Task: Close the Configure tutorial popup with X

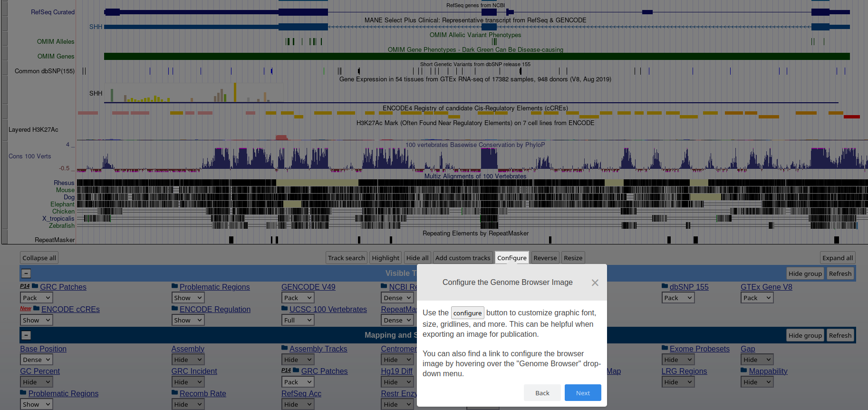Action: pos(595,283)
